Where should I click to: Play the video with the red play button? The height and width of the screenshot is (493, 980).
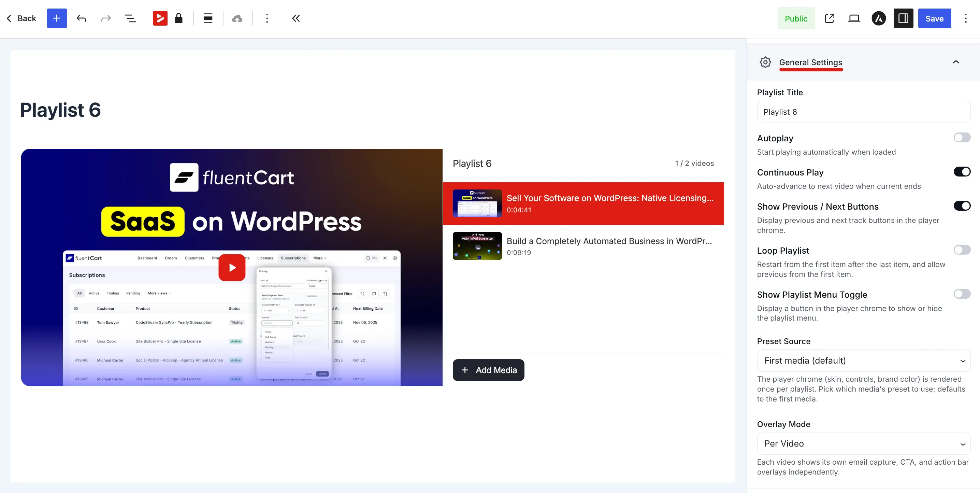click(x=232, y=268)
